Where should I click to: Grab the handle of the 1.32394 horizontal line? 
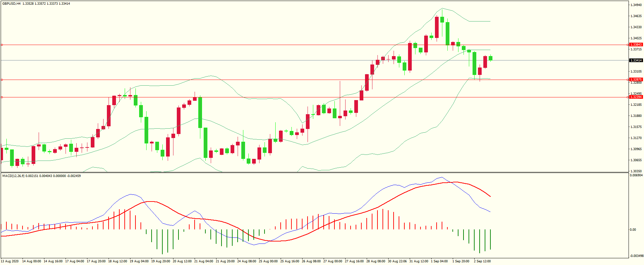click(x=2, y=97)
